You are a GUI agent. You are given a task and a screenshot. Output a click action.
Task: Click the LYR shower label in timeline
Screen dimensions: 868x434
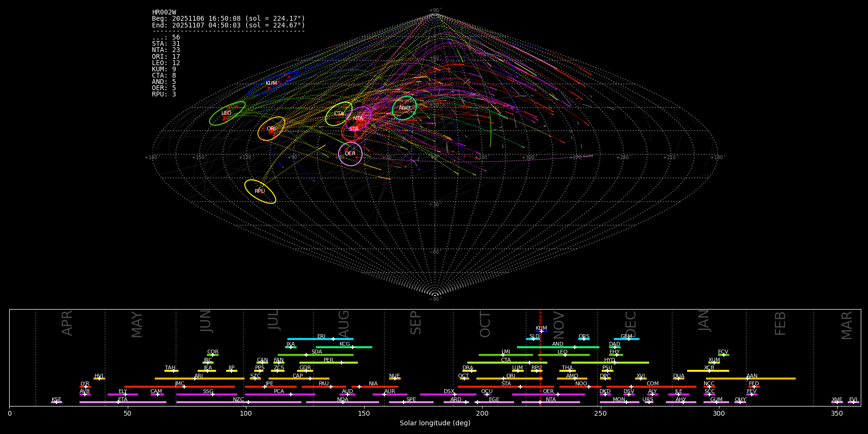(85, 384)
